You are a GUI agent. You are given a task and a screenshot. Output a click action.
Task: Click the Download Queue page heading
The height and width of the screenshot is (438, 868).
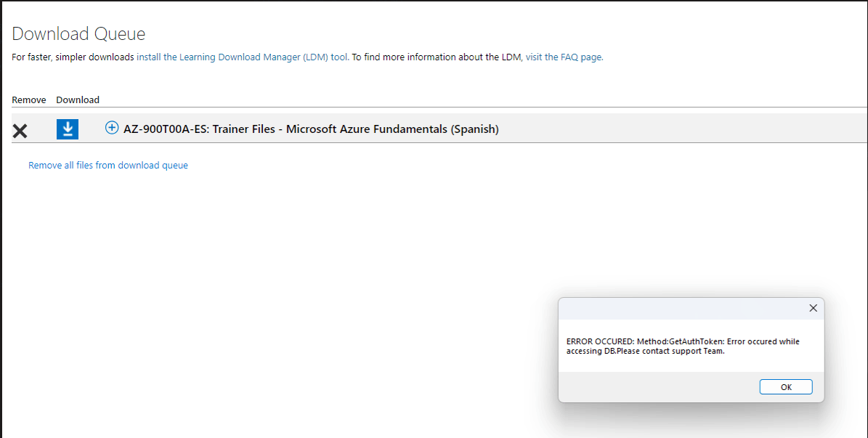pos(78,34)
